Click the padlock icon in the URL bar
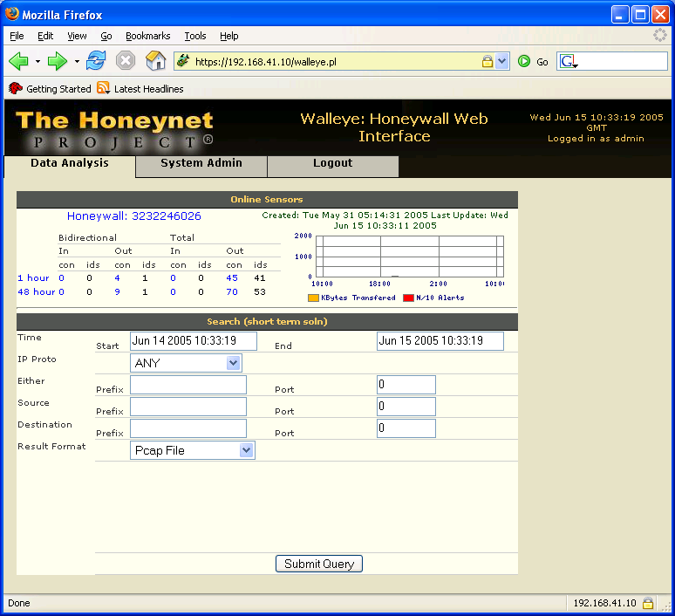Screen dimensions: 675x616 click(487, 62)
